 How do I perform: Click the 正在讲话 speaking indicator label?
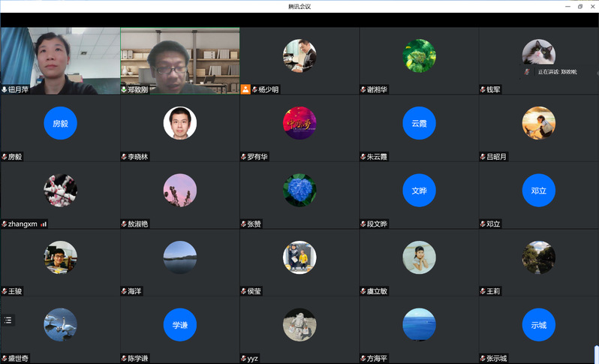tap(557, 71)
